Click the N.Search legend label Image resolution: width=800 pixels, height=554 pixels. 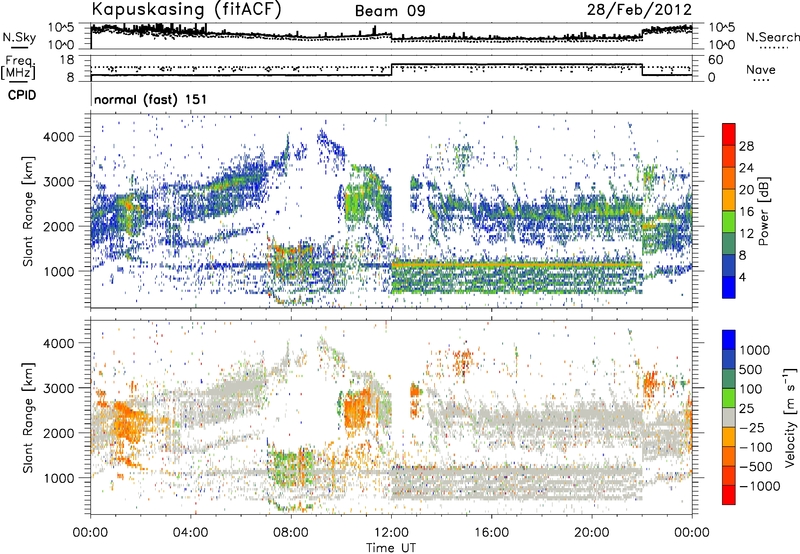coord(772,37)
